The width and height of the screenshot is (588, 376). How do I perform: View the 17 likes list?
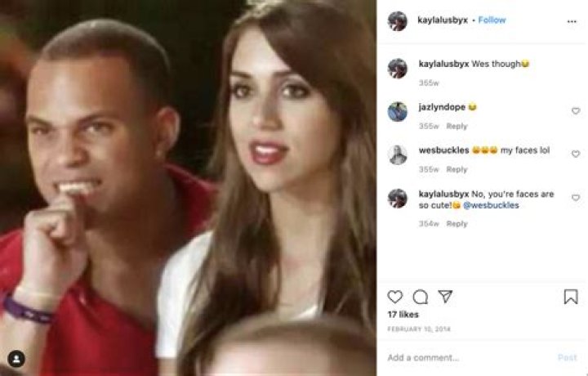tap(403, 315)
